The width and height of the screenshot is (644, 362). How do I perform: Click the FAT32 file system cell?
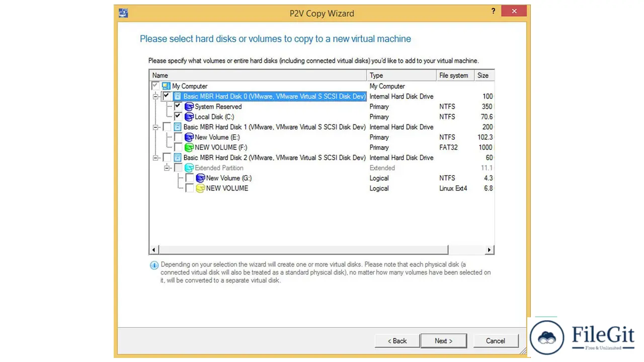coord(447,147)
